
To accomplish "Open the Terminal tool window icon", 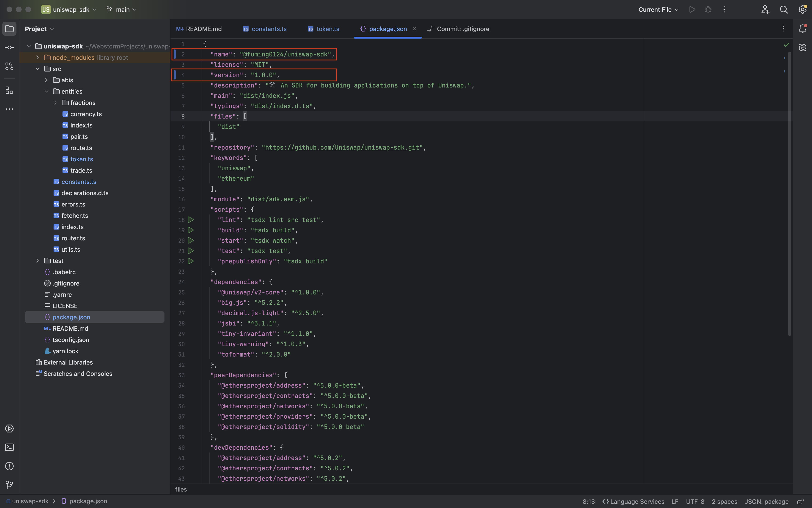I will pyautogui.click(x=9, y=448).
